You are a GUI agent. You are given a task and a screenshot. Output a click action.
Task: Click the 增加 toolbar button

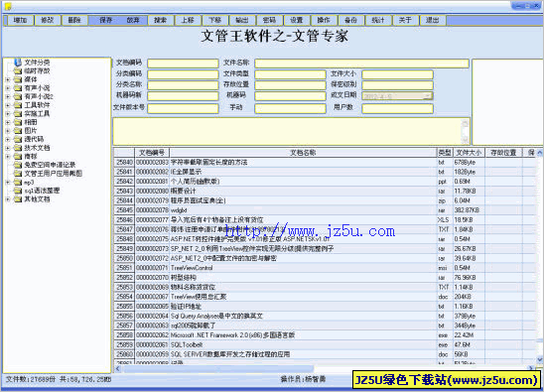tap(20, 21)
